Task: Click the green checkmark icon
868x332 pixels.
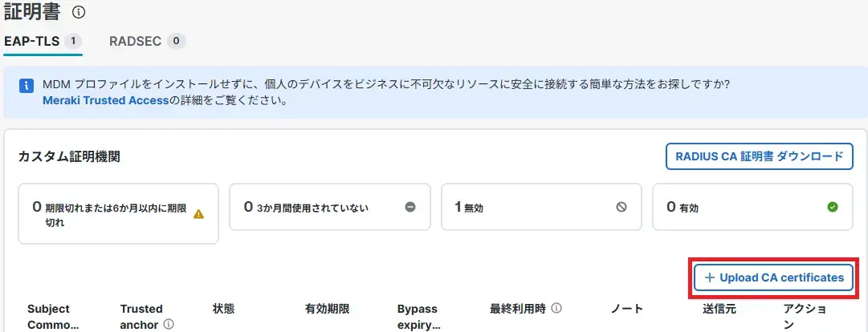Action: (833, 207)
